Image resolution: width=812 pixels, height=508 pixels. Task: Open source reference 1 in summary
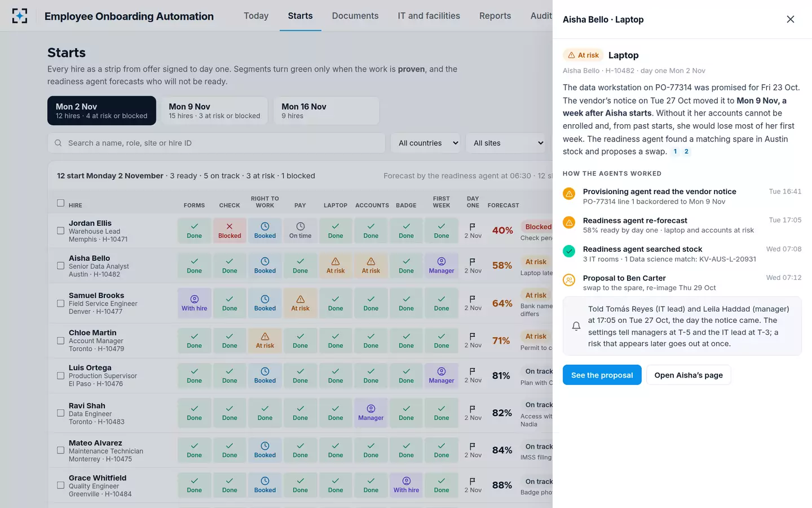675,151
